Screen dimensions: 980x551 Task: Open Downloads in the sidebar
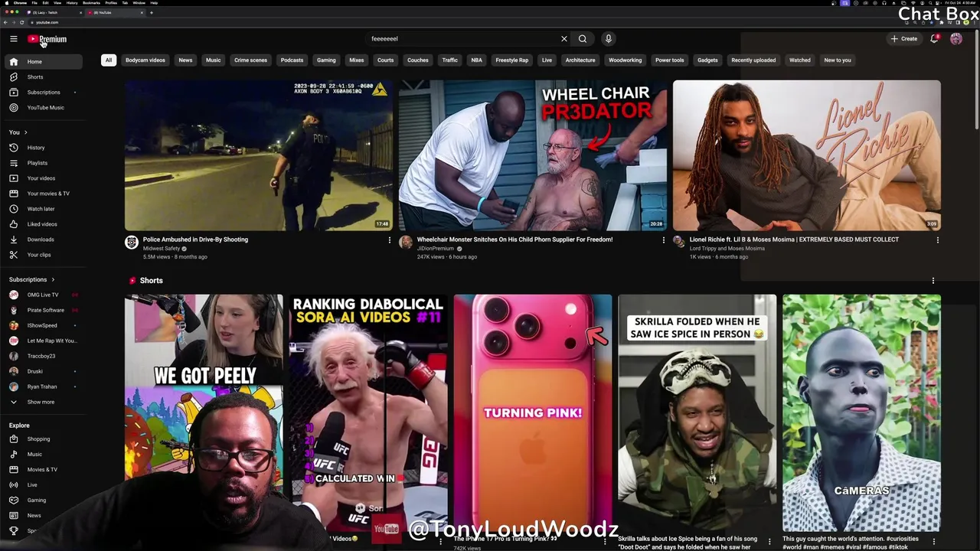click(42, 240)
